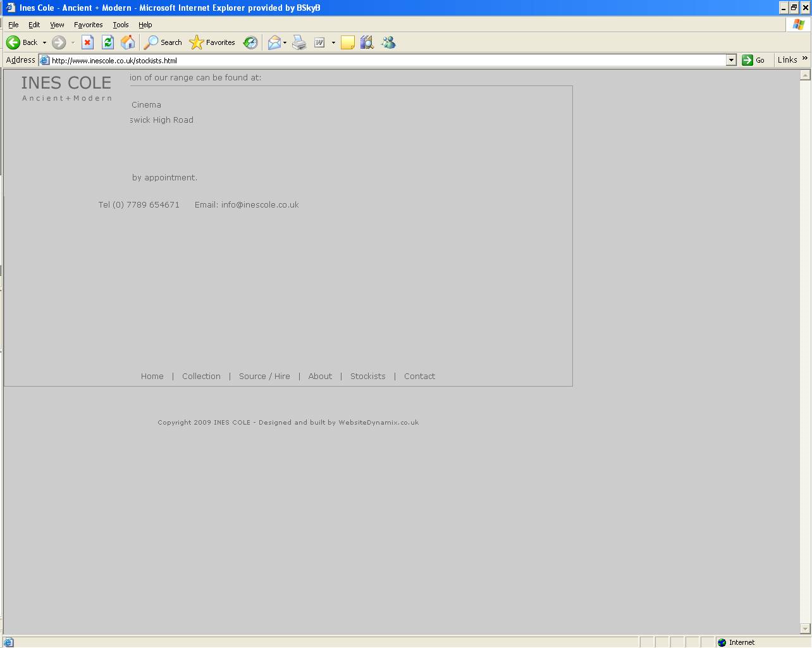The width and height of the screenshot is (812, 648).
Task: Click the WebsiteDynamix.co.uk credit text
Action: point(378,423)
